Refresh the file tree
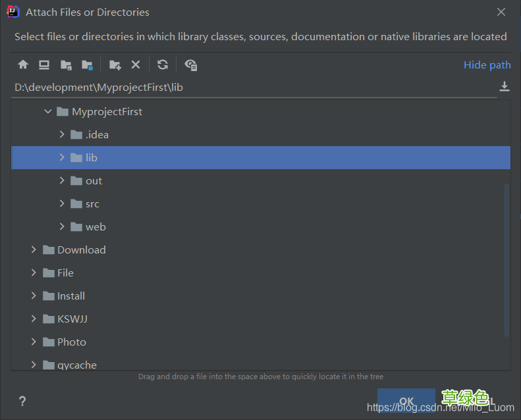 [163, 65]
